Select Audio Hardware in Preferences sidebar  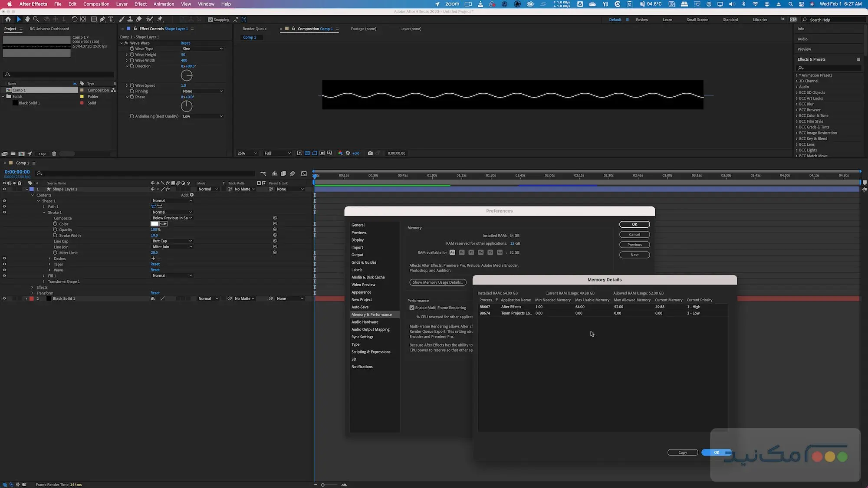click(x=365, y=322)
